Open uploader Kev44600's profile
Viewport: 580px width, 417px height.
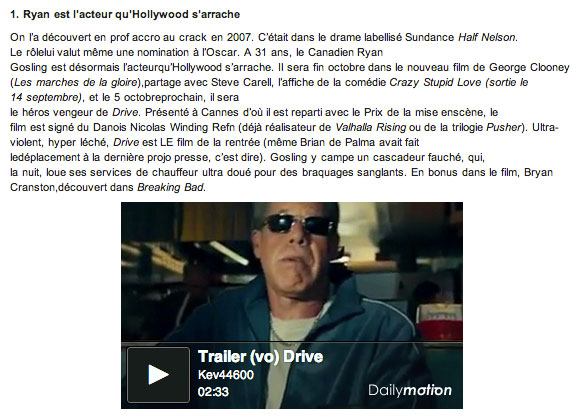226,375
